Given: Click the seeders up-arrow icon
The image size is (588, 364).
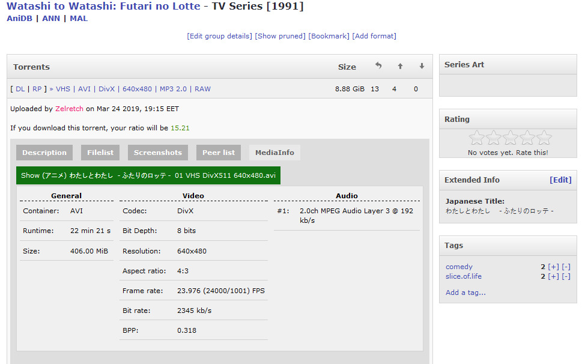Looking at the screenshot, I should [x=400, y=66].
